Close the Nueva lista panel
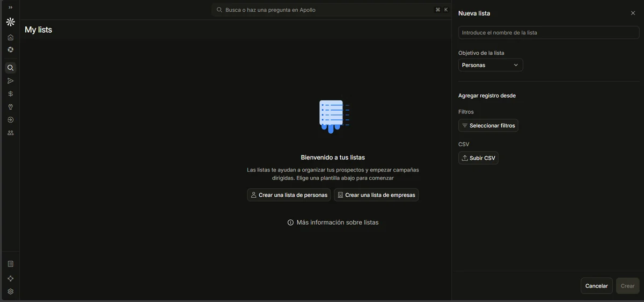The width and height of the screenshot is (644, 302). click(x=633, y=13)
